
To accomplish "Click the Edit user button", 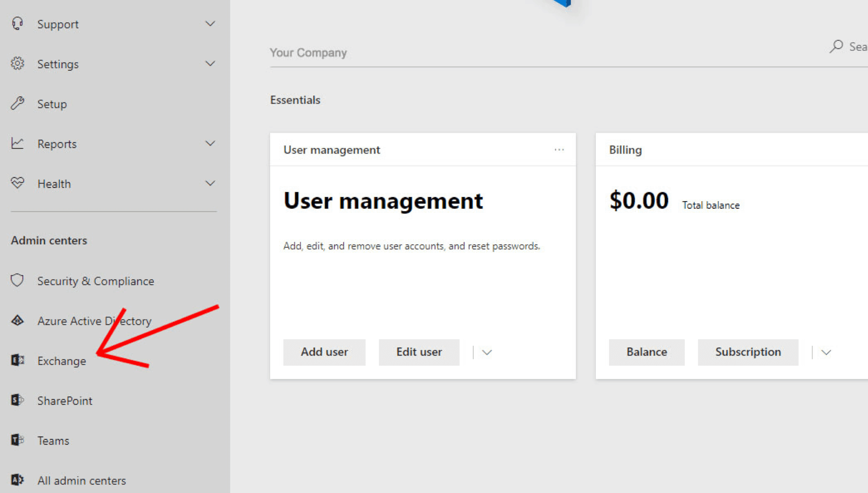I will [419, 352].
